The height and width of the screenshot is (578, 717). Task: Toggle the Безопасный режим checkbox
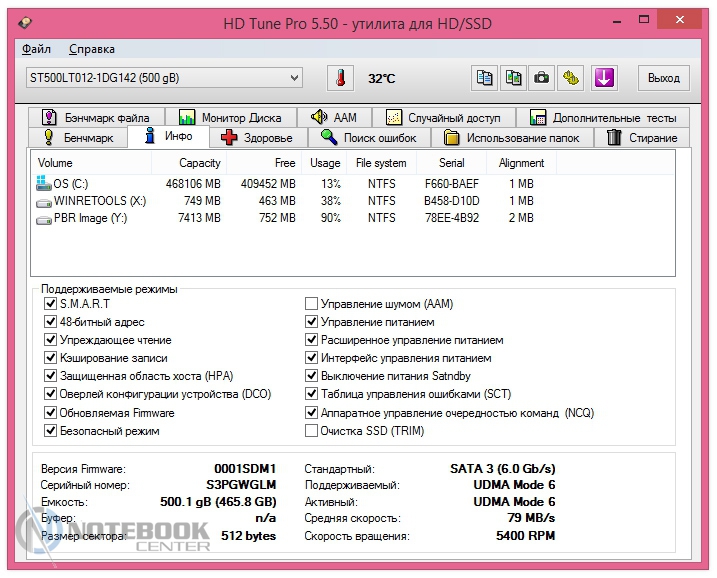[x=50, y=431]
